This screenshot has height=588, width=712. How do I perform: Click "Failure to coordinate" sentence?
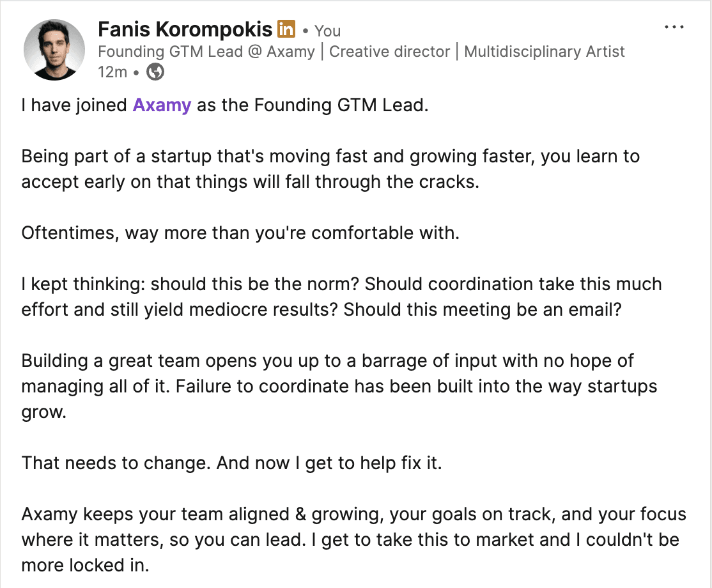coord(416,387)
